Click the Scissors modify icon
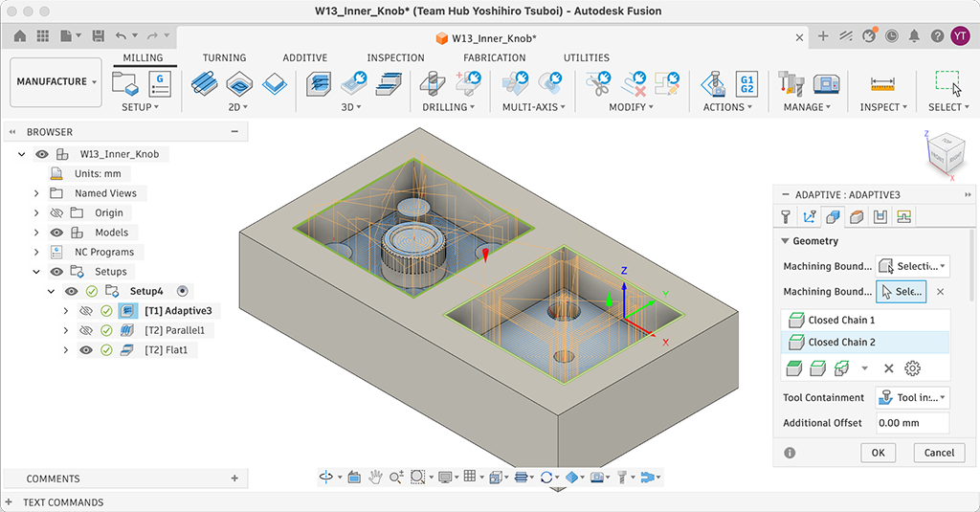 coord(598,84)
